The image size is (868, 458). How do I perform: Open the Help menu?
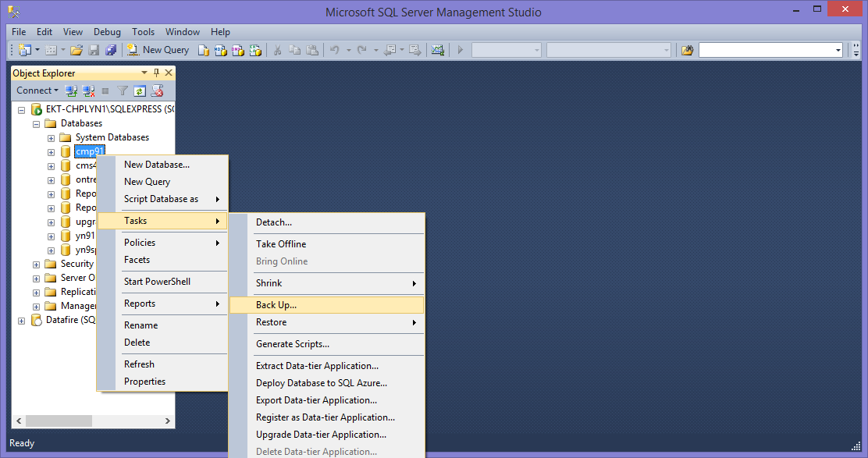[220, 31]
